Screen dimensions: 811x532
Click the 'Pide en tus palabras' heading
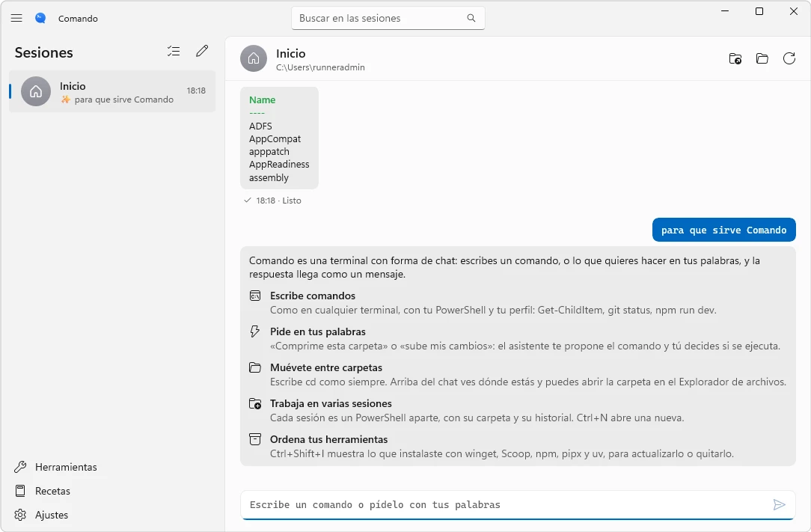[x=317, y=331]
